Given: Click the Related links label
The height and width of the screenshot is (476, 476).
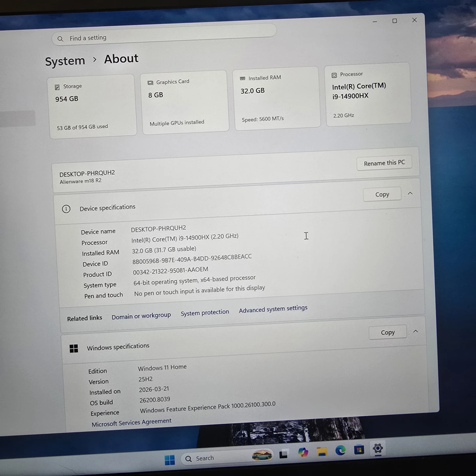Looking at the screenshot, I should 85,318.
